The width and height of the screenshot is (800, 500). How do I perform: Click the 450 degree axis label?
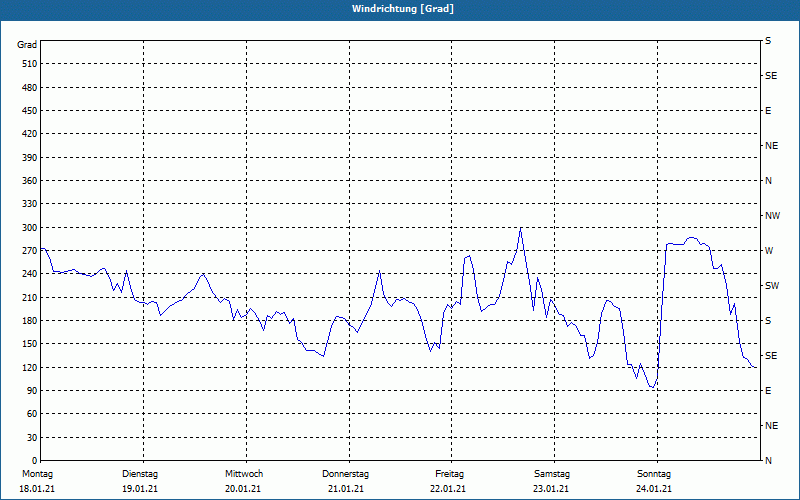coord(29,111)
